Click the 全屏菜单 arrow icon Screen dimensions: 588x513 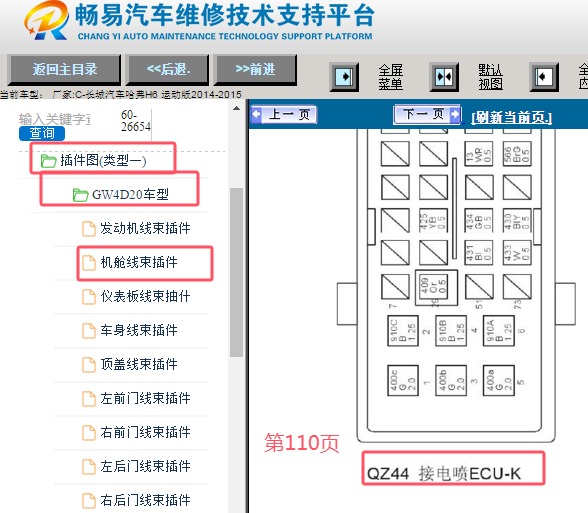point(344,77)
